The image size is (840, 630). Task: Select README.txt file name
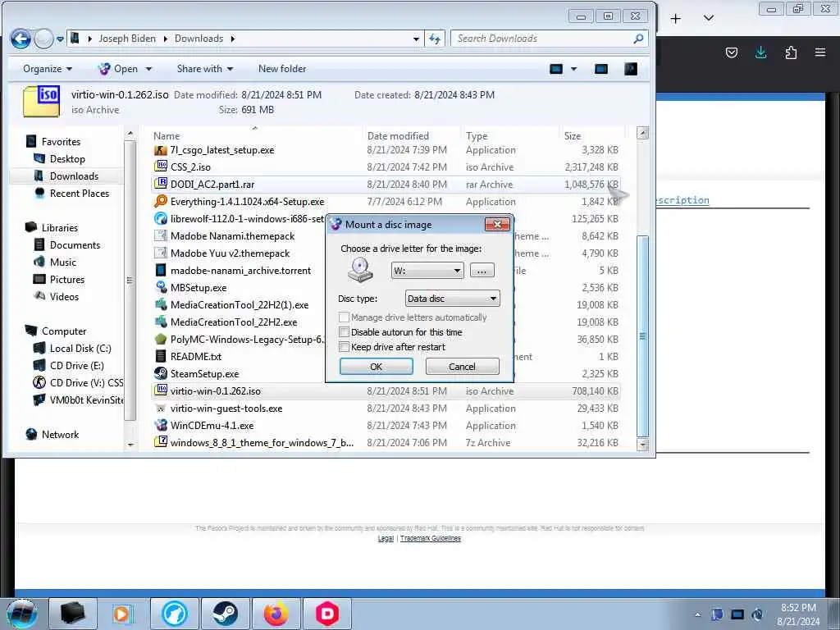[195, 356]
